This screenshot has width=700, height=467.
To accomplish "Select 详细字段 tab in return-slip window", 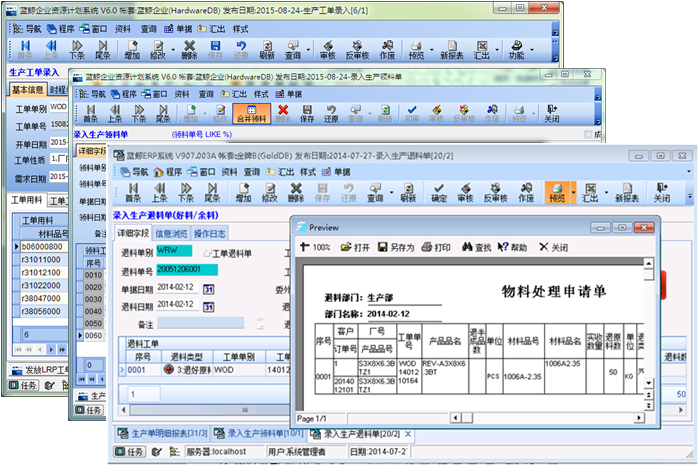I will (133, 234).
